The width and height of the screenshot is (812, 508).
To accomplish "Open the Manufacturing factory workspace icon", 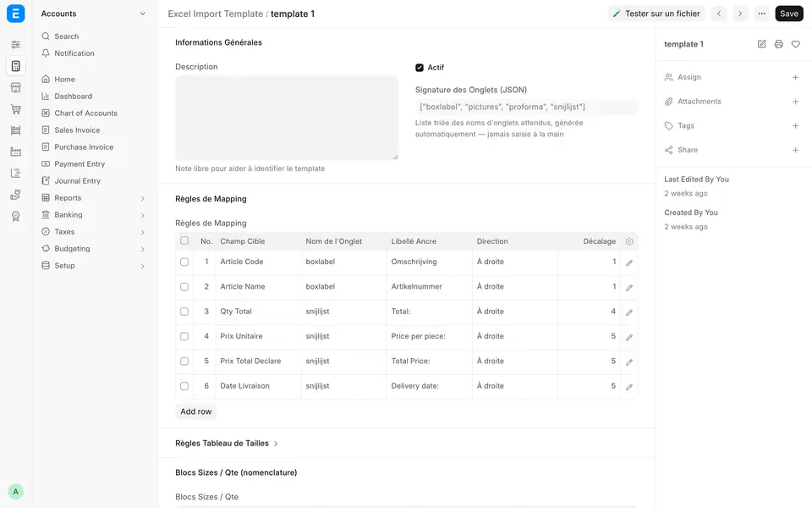I will (15, 152).
